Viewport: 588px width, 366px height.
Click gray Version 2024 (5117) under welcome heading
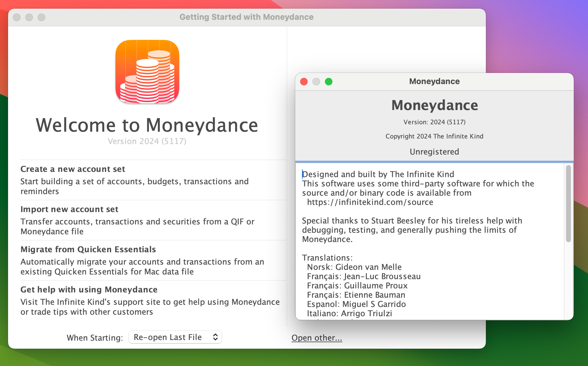(x=147, y=141)
